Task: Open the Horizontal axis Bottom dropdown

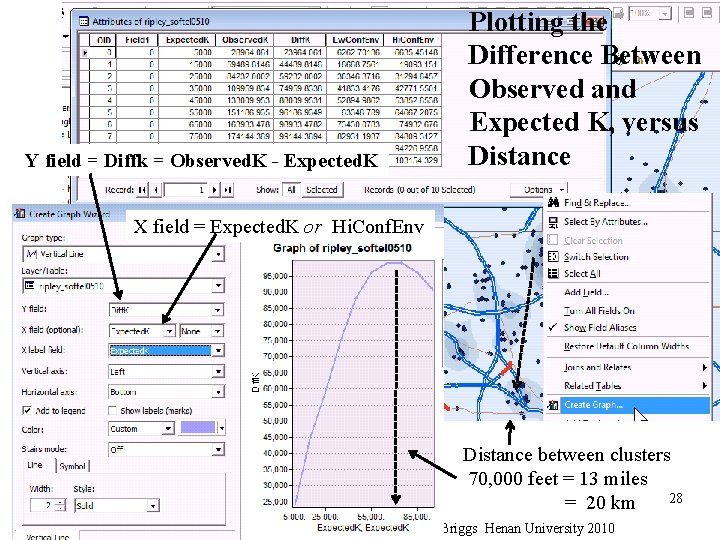Action: (x=219, y=392)
